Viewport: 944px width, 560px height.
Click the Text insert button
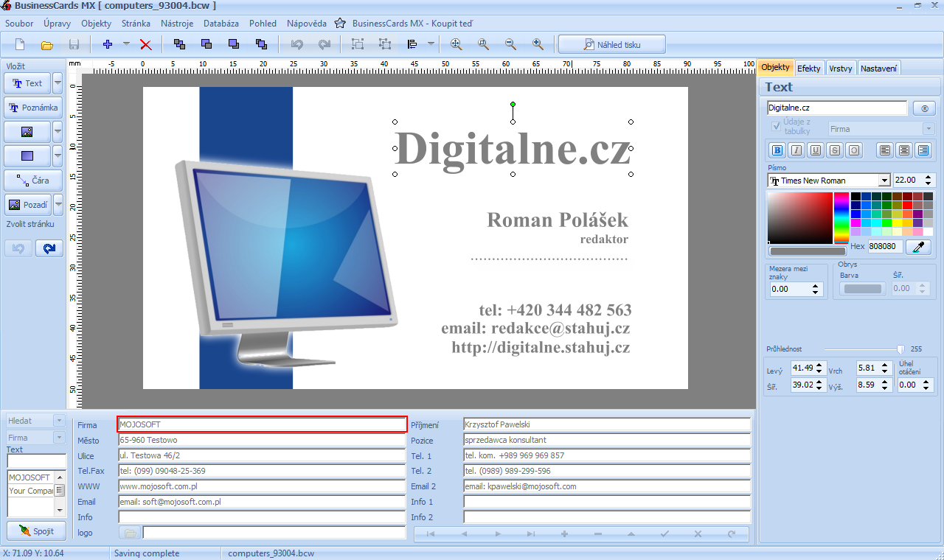pyautogui.click(x=27, y=83)
